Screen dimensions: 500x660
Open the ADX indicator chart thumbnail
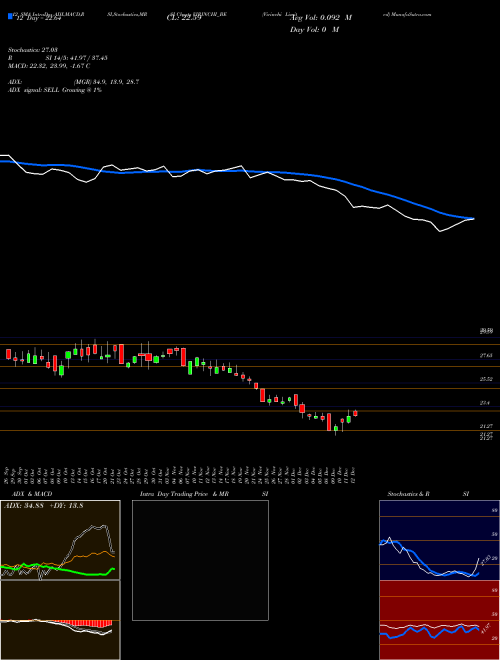[60, 540]
